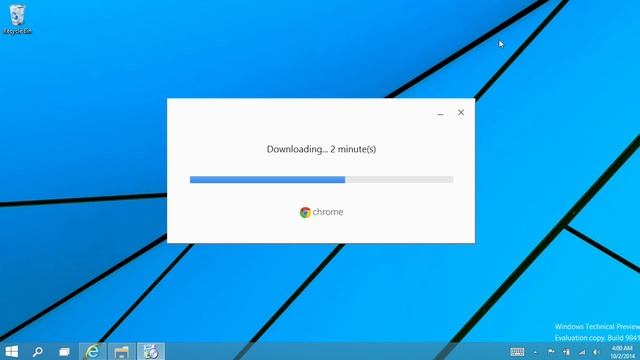Minimize the Chrome installer dialog

coord(440,113)
